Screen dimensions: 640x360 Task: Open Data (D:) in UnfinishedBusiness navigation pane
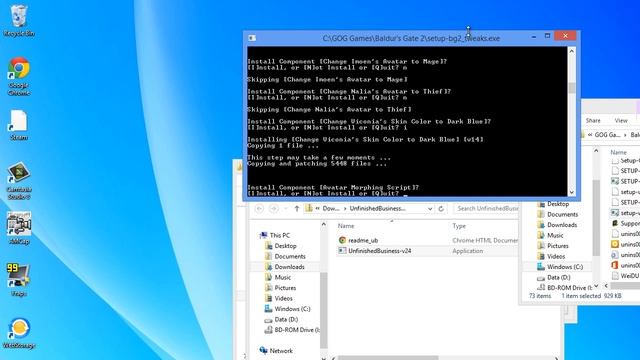pyautogui.click(x=281, y=319)
